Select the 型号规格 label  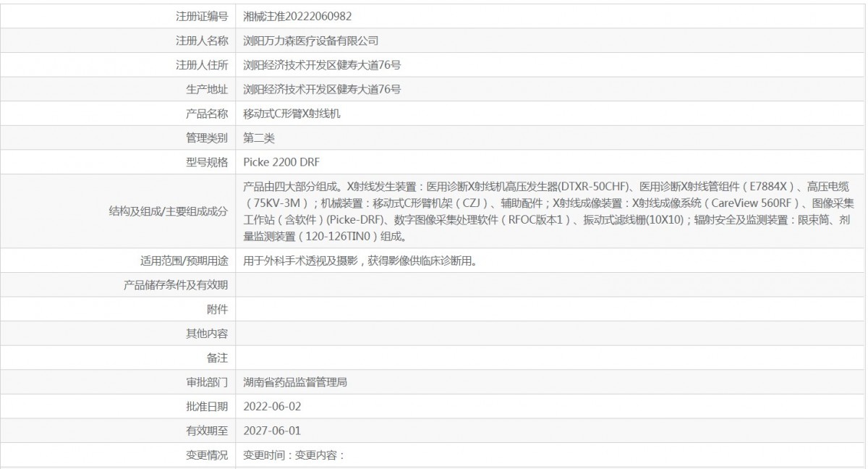208,162
